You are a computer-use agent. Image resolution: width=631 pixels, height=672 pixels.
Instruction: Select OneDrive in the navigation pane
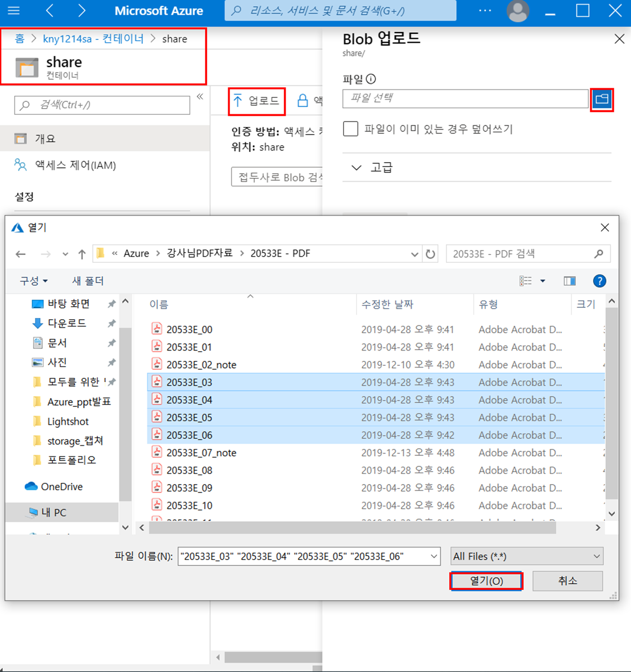click(61, 486)
